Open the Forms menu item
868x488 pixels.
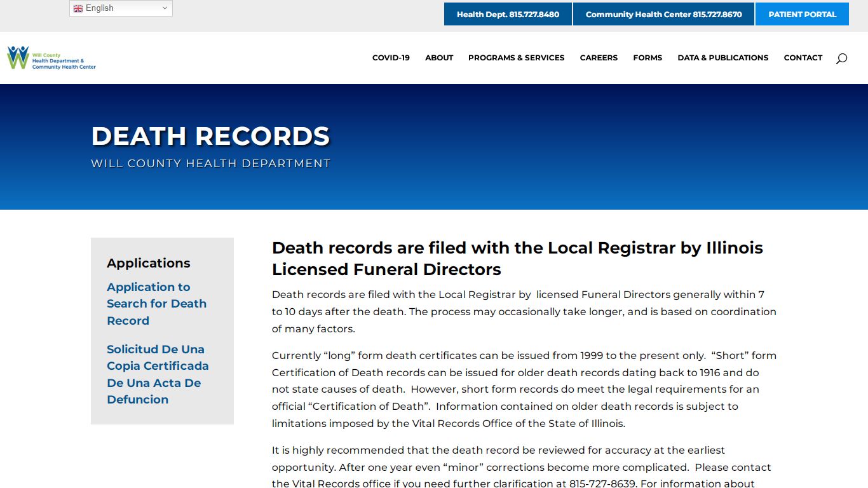pos(648,58)
